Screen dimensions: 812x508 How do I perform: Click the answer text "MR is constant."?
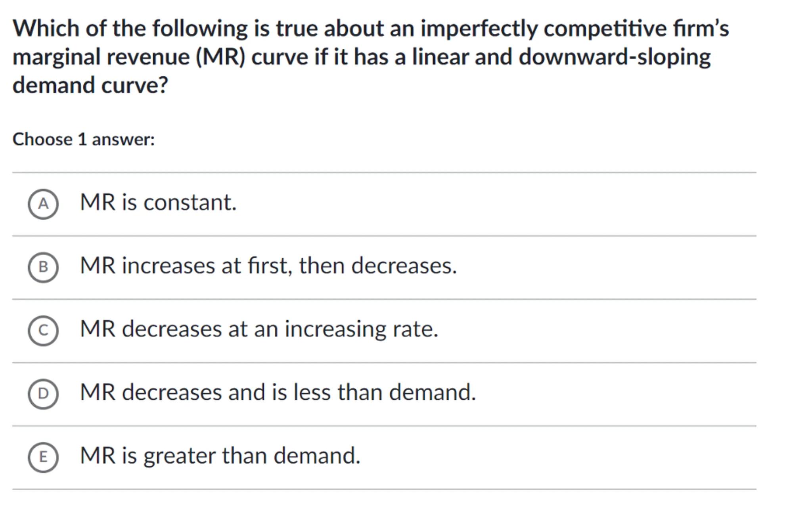[x=158, y=202]
